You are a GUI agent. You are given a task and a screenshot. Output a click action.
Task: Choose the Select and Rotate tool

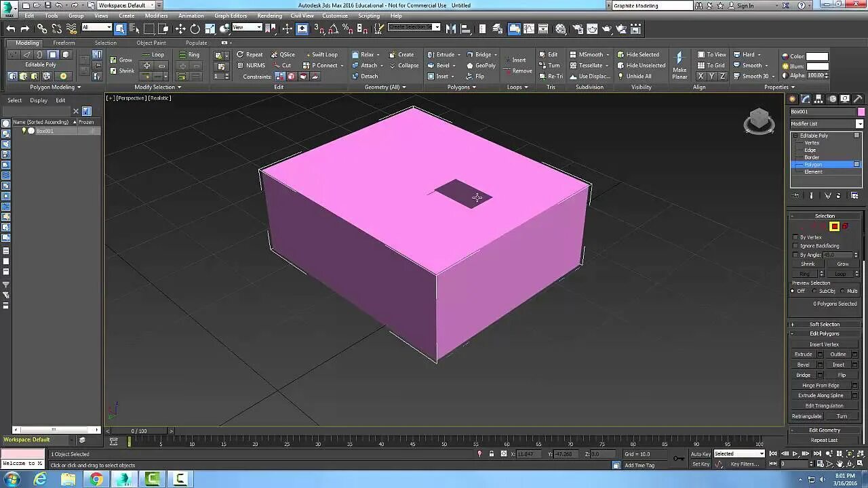pos(195,28)
